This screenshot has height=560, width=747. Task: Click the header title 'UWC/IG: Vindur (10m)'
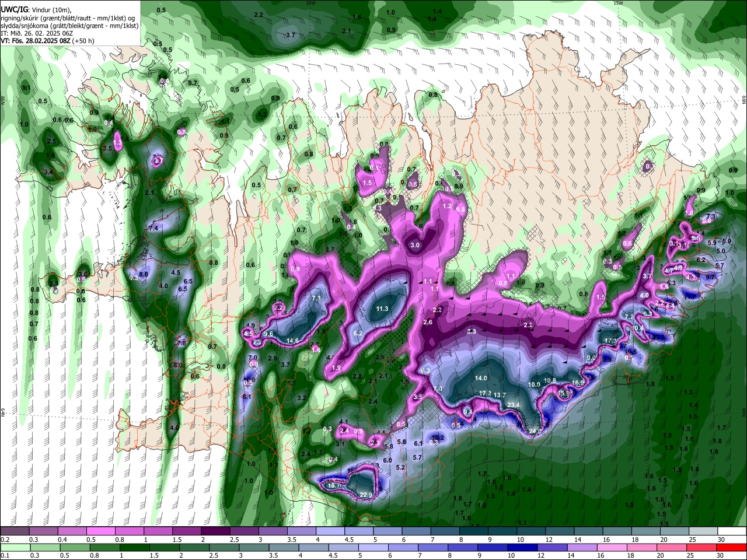point(36,10)
